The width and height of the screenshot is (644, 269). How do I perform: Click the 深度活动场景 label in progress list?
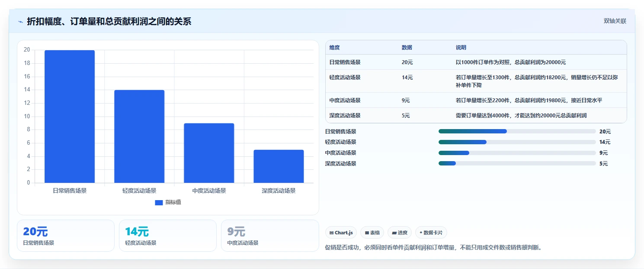341,164
